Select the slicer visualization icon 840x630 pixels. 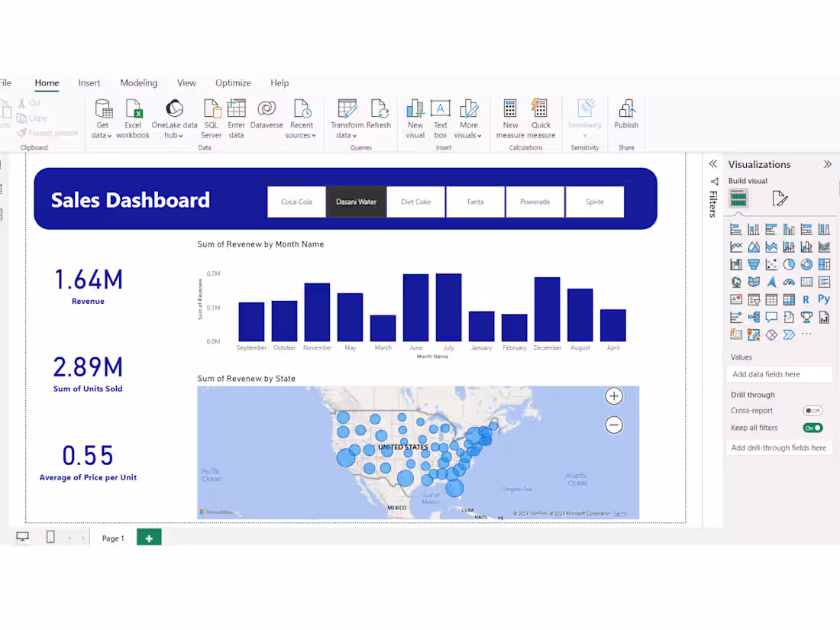tap(753, 299)
